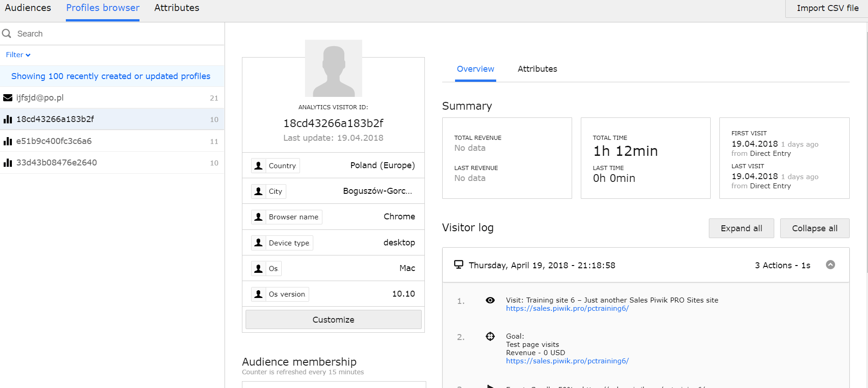Switch to the Audiences tab
This screenshot has height=388, width=868.
pyautogui.click(x=28, y=8)
